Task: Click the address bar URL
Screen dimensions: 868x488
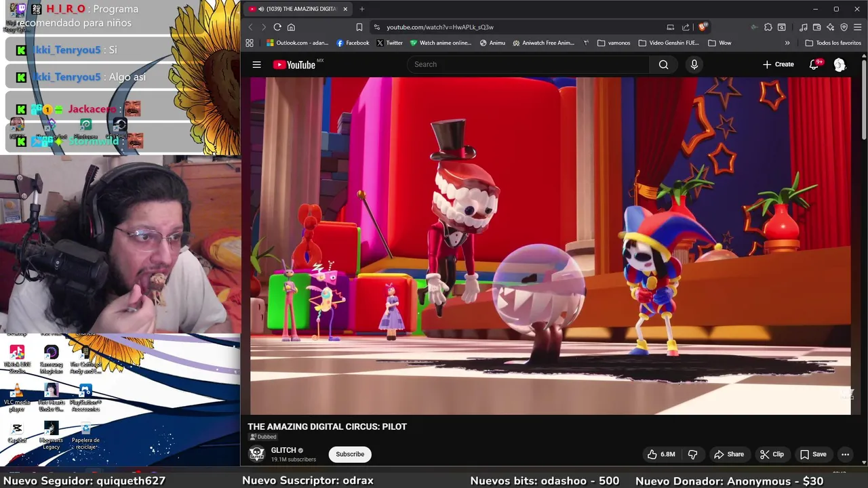Action: coord(440,27)
